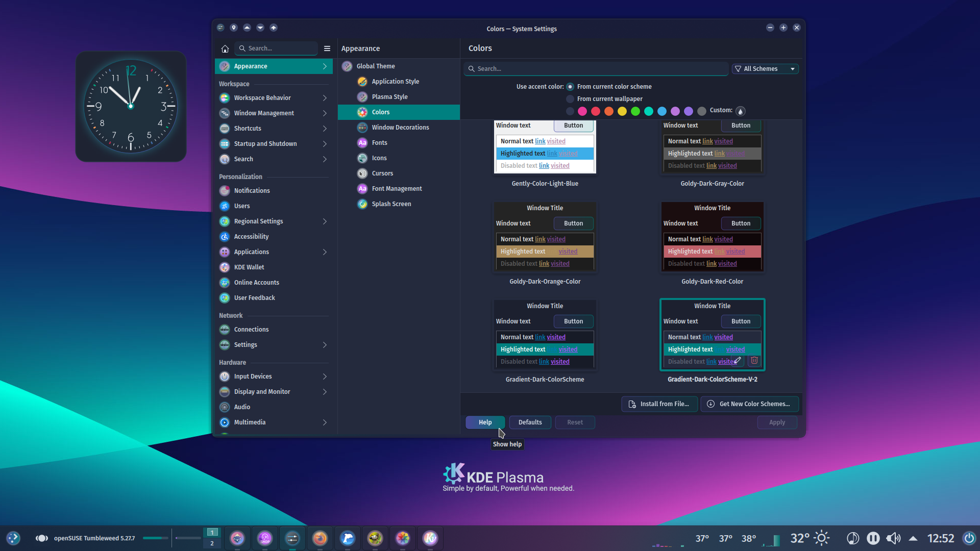Open the System Settings taskbar icon
This screenshot has width=980, height=551.
tap(292, 538)
